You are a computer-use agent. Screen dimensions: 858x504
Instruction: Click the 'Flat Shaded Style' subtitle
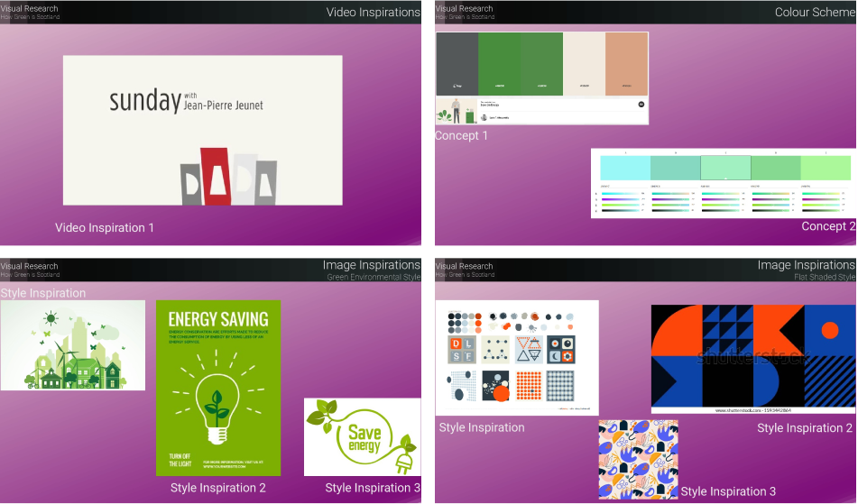825,277
